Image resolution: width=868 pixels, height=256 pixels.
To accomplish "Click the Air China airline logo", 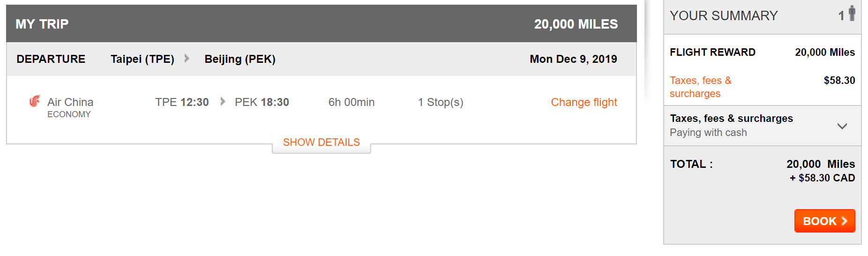I will click(x=35, y=101).
